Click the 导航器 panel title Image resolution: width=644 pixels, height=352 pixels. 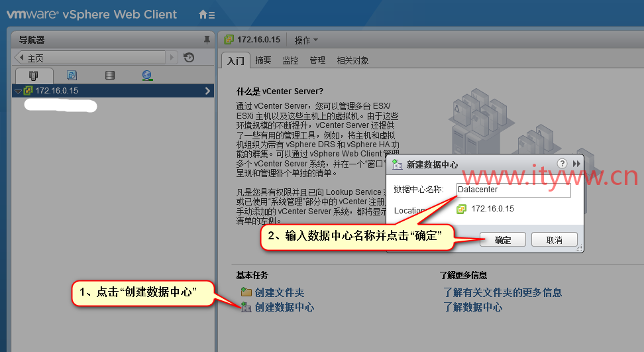pos(32,40)
